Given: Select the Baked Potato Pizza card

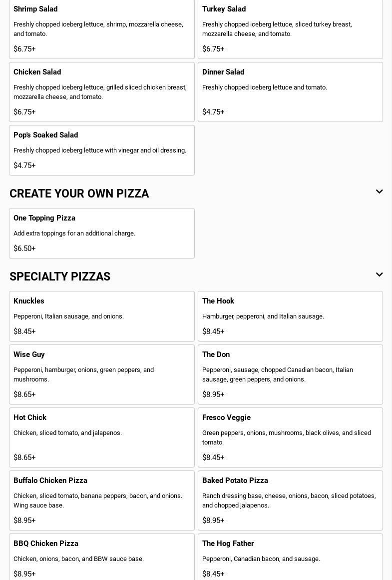Looking at the screenshot, I should point(290,500).
